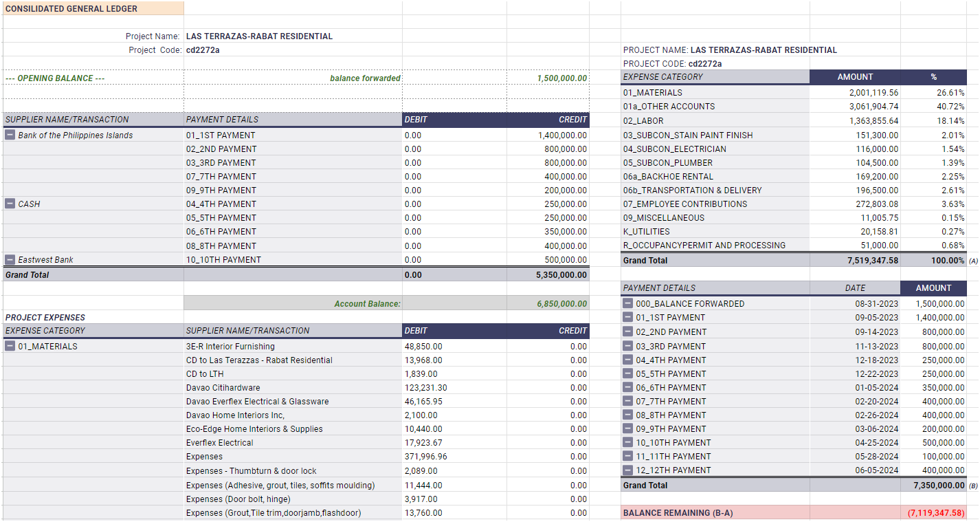Click the balance forwarded 1,500,000.00 value in the opening balance row
This screenshot has width=980, height=522.
click(x=548, y=78)
